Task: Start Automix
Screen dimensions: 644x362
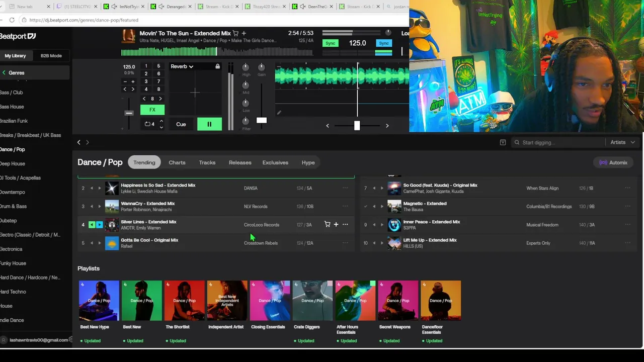Action: point(613,162)
